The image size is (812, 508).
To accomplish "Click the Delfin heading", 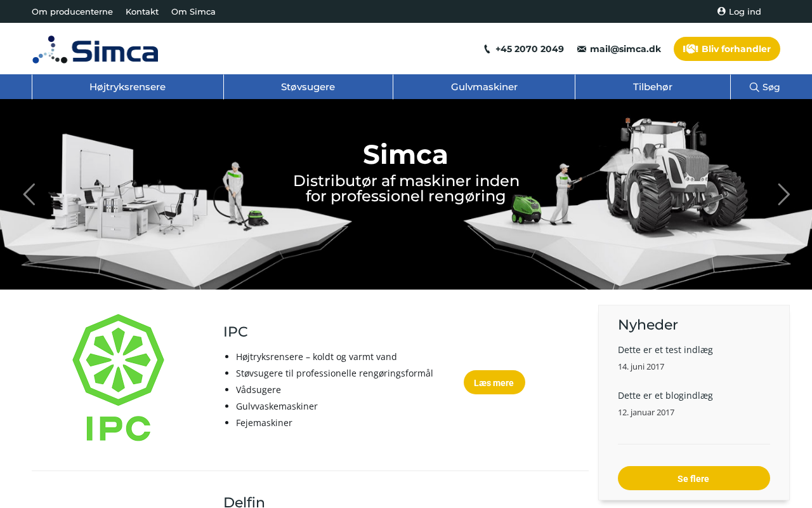I will click(244, 502).
